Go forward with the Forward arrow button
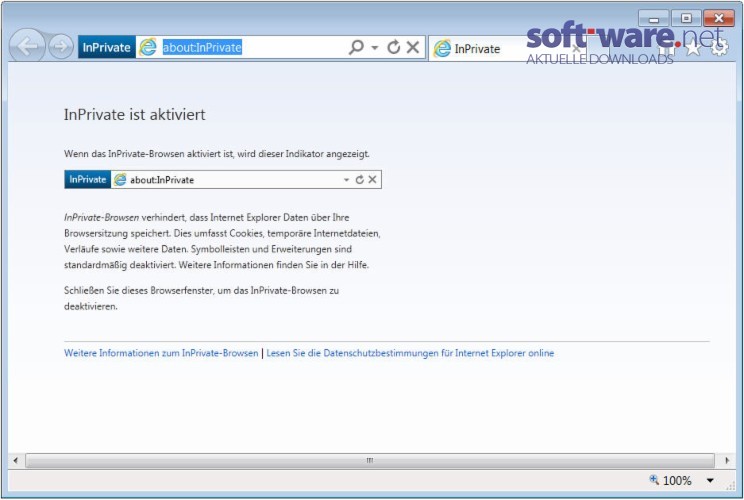Screen dimensions: 744x500 pyautogui.click(x=61, y=46)
